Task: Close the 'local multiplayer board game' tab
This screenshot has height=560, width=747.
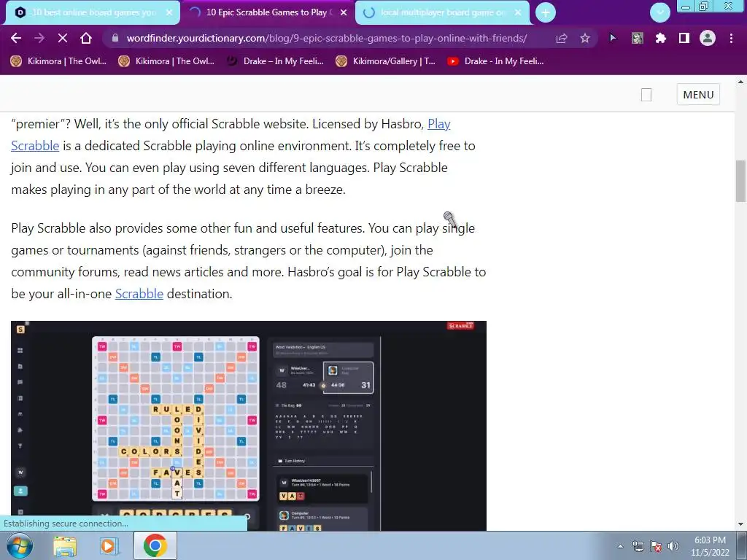Action: (x=518, y=12)
